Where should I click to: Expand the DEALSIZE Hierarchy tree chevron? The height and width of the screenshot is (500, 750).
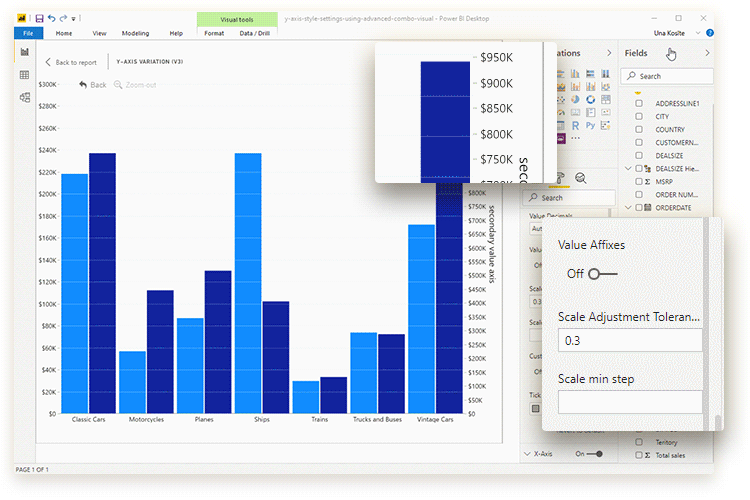pos(629,168)
